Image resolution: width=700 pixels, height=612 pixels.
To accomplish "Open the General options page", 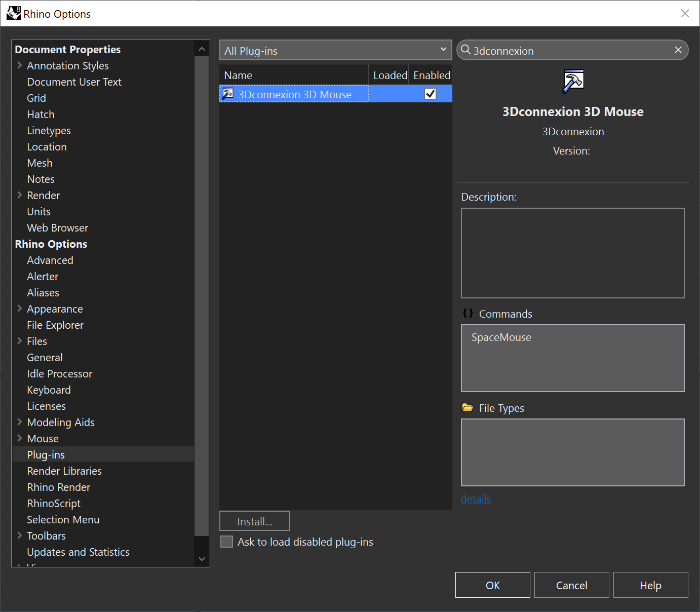I will 45,357.
